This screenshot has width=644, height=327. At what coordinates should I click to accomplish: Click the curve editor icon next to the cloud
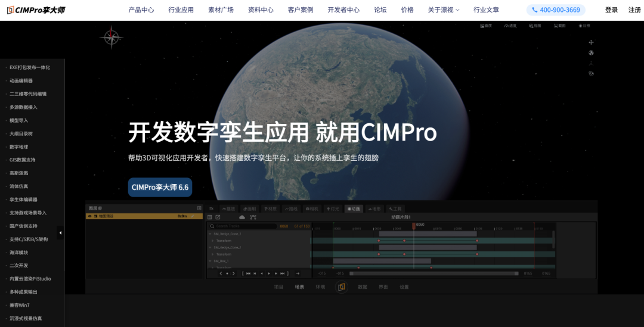pos(253,217)
